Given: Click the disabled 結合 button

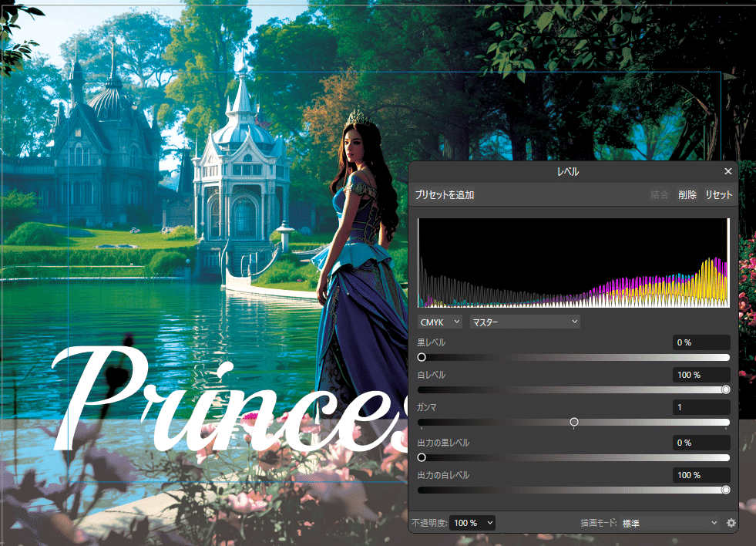Looking at the screenshot, I should tap(659, 195).
